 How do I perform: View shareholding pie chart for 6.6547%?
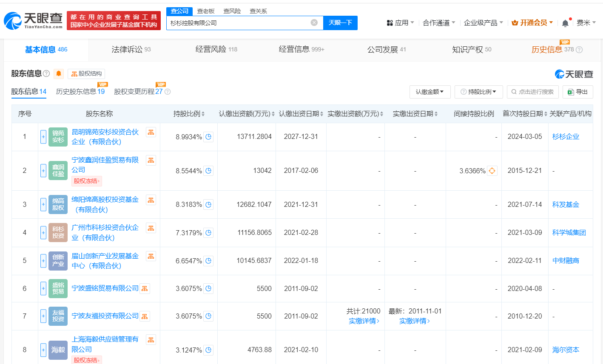[208, 261]
